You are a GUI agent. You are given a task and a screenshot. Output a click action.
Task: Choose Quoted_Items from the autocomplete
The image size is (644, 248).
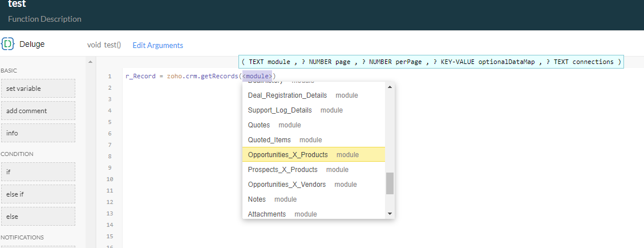269,140
